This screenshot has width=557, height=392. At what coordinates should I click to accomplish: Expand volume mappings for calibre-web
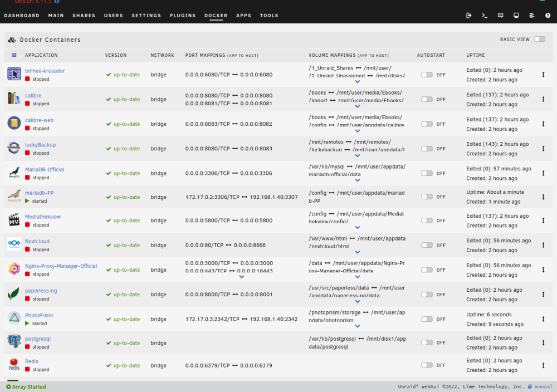358,131
